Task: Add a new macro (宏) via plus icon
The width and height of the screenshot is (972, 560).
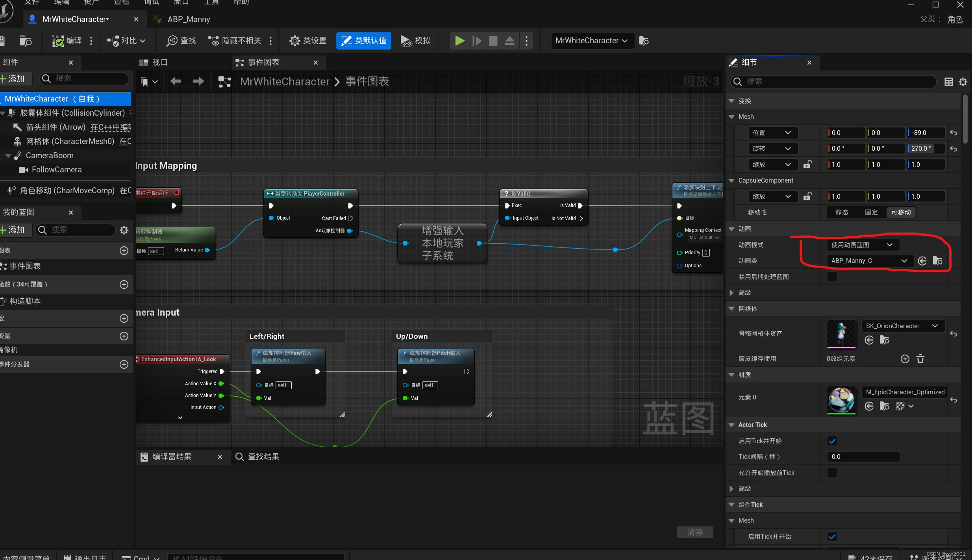Action: point(124,318)
